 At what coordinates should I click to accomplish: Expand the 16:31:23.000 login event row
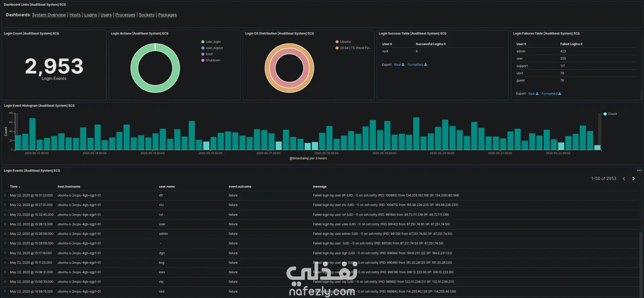tap(5, 195)
